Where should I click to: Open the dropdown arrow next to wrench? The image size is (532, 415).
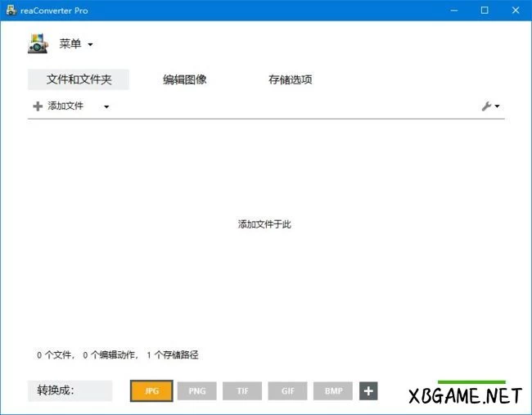pyautogui.click(x=497, y=106)
